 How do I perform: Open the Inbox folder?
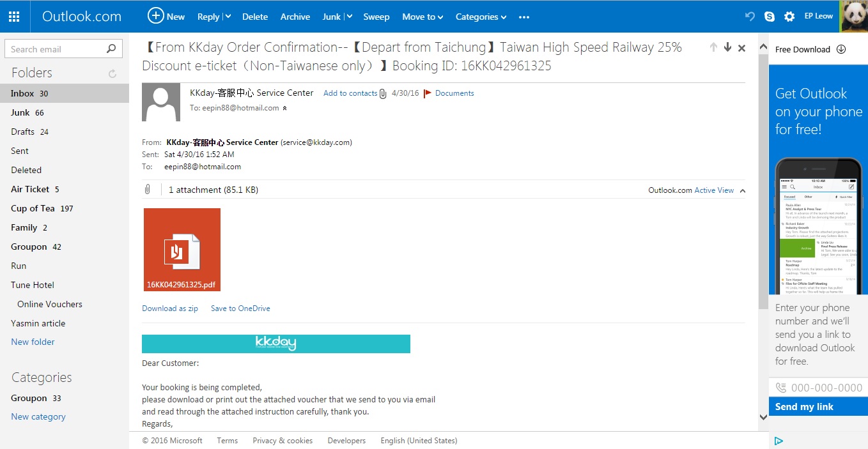tap(64, 93)
